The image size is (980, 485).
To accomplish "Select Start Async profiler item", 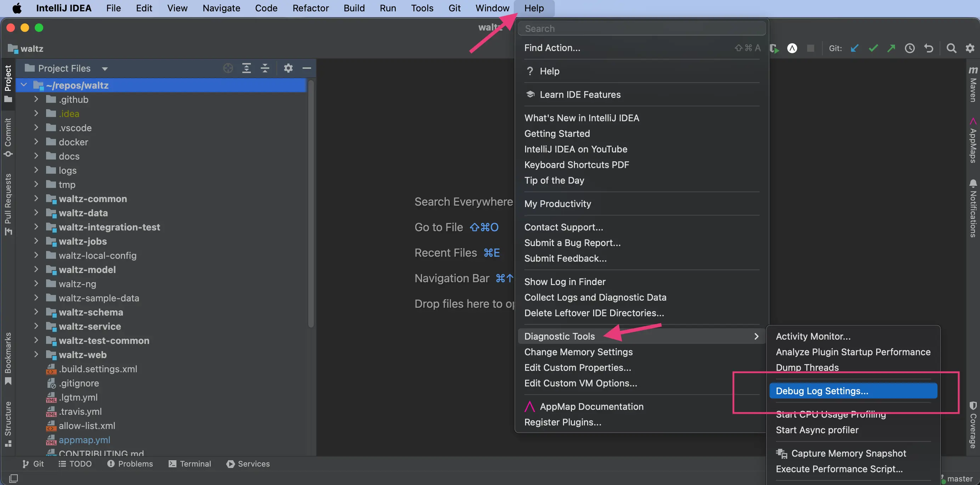I will 853,430.
